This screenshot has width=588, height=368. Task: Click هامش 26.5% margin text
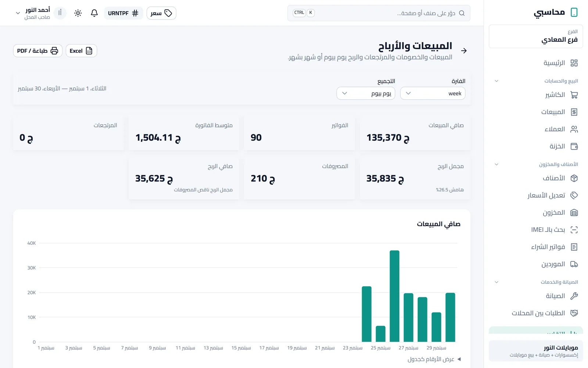[x=450, y=190]
